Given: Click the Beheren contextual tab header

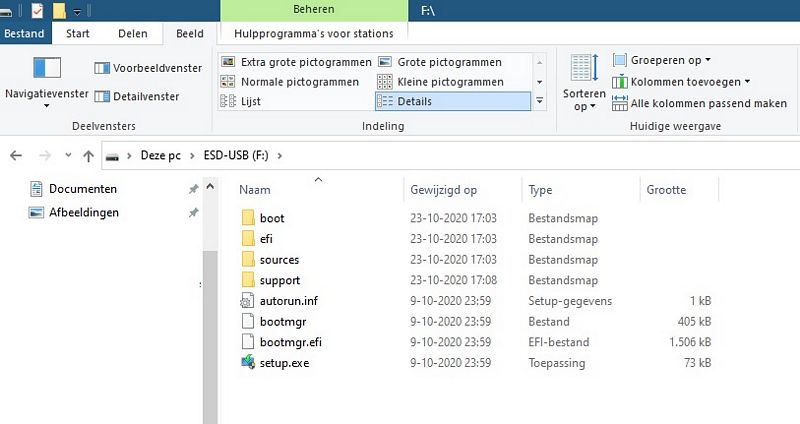Looking at the screenshot, I should point(314,10).
